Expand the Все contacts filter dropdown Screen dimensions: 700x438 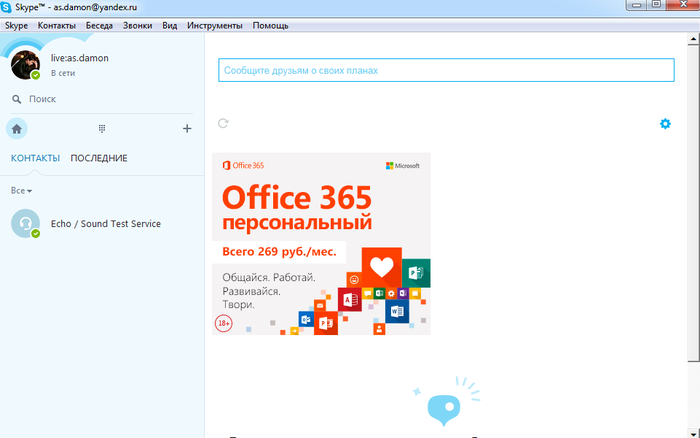coord(21,191)
